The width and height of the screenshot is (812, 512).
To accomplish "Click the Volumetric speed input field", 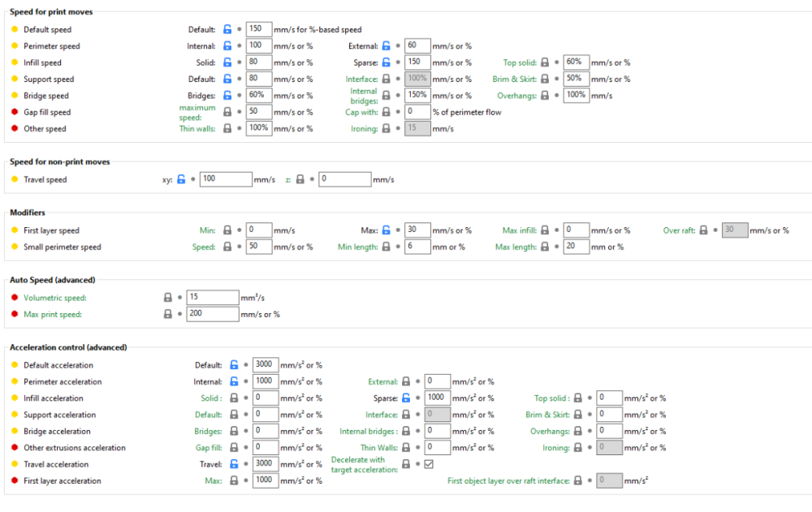I will click(213, 297).
